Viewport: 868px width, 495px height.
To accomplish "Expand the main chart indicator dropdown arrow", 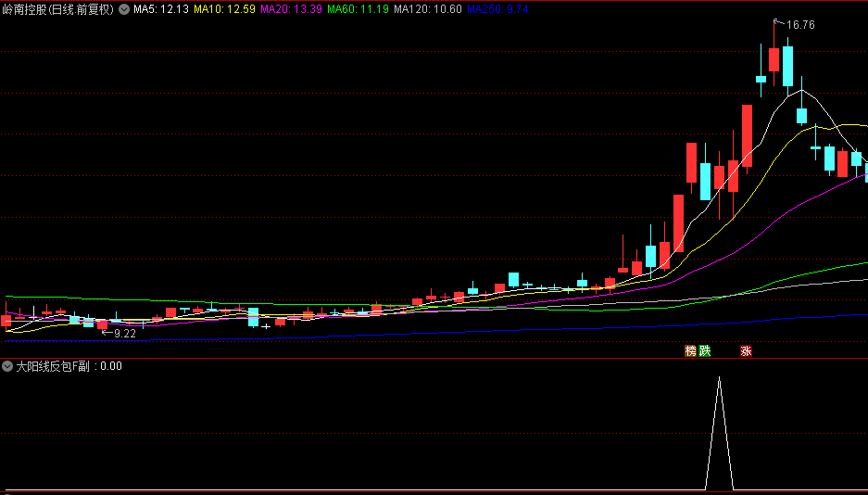I will [x=124, y=9].
